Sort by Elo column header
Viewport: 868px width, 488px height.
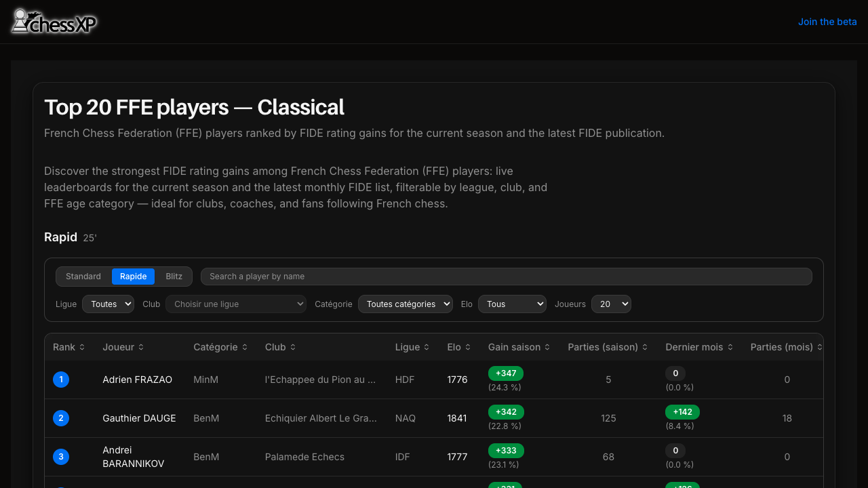[459, 347]
